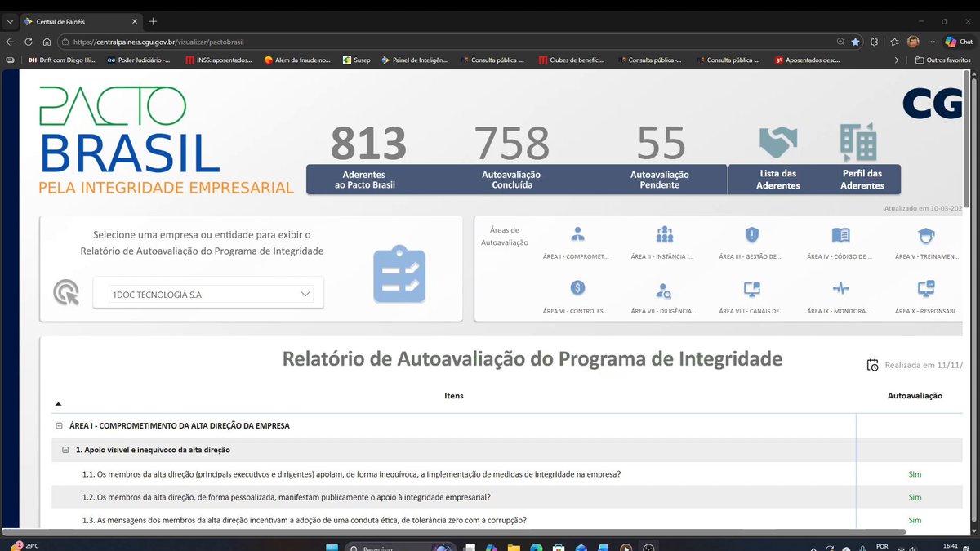Open the INSS: aposentados bookmark
Viewport: 980px width, 551px height.
(x=219, y=60)
